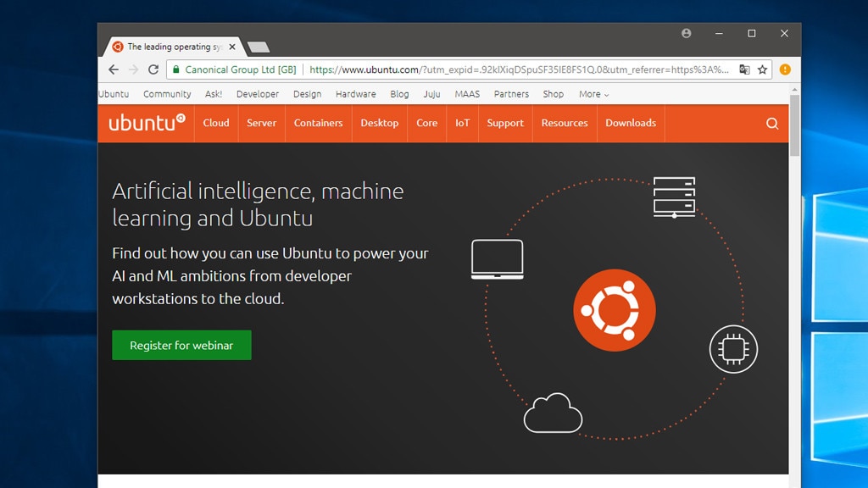The image size is (868, 488).
Task: Click the browser back arrow
Action: coord(114,69)
